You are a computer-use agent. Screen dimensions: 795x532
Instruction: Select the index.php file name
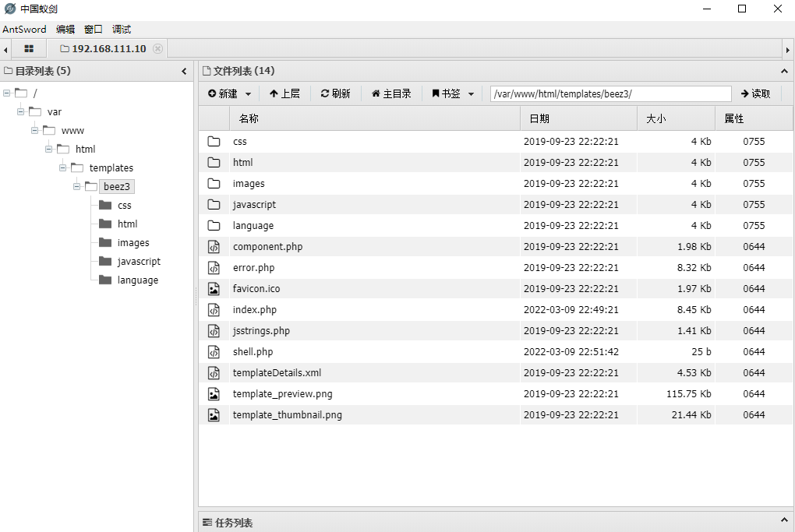pos(255,309)
